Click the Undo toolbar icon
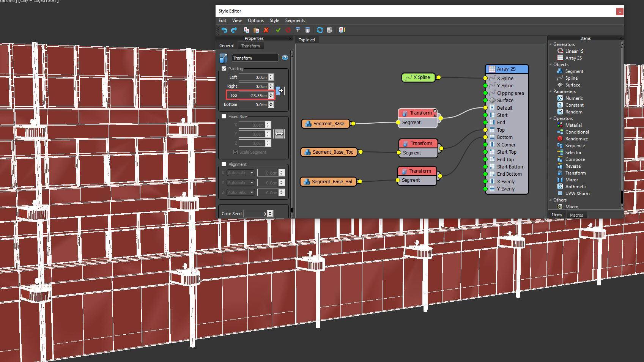The image size is (644, 362). tap(224, 30)
